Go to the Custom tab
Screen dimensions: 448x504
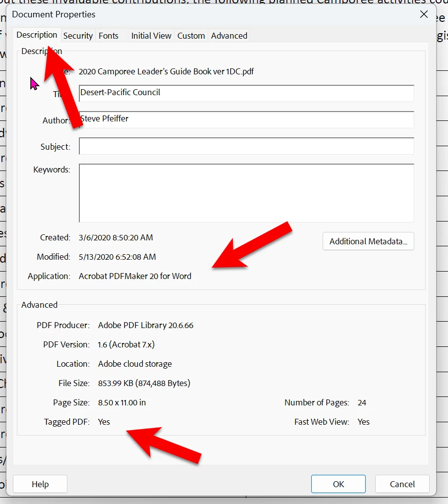[x=191, y=36]
